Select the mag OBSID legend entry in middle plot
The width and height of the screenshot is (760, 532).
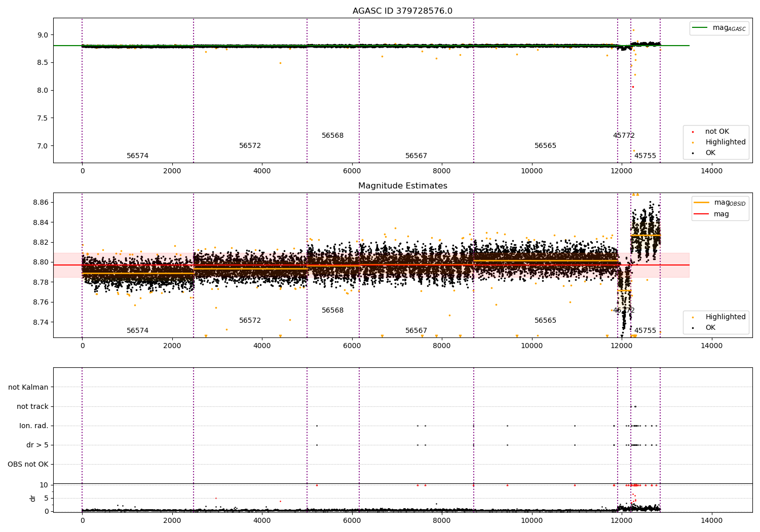(x=720, y=203)
